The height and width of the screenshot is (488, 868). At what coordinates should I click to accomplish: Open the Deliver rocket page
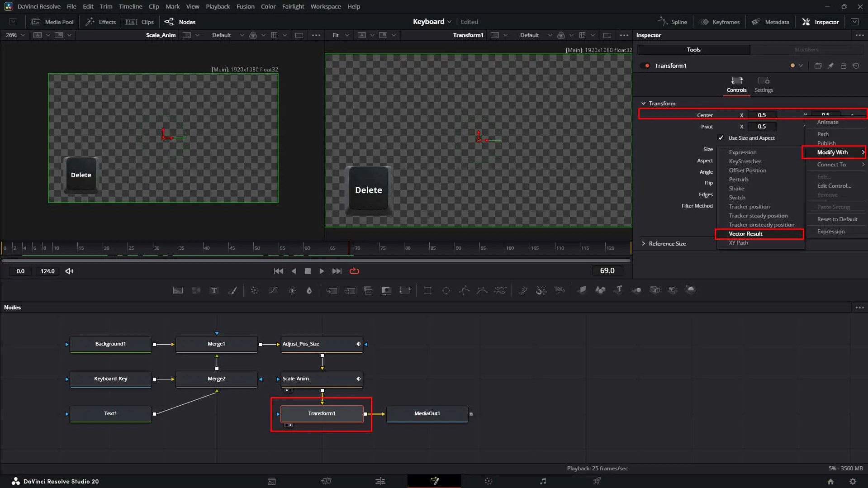[x=597, y=481]
